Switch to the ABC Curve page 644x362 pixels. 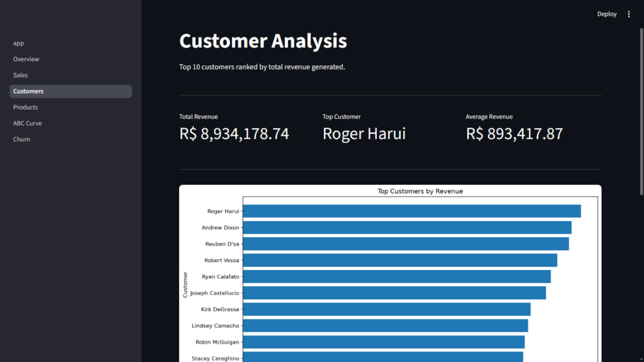tap(70, 123)
